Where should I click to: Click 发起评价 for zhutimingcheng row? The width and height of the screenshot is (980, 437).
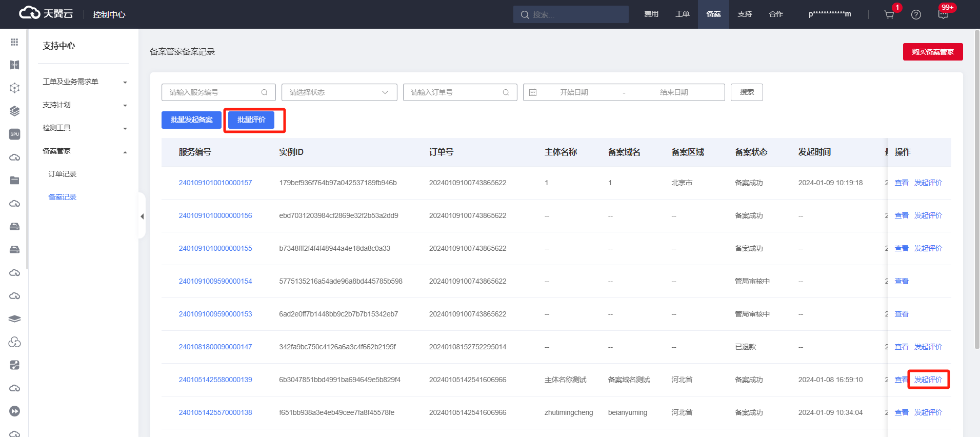pos(928,412)
